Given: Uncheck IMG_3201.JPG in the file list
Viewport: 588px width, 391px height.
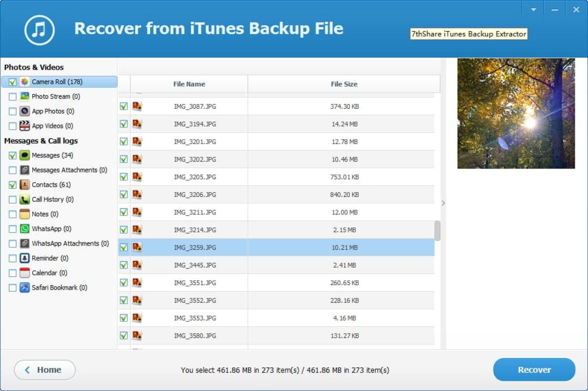Looking at the screenshot, I should (x=123, y=141).
